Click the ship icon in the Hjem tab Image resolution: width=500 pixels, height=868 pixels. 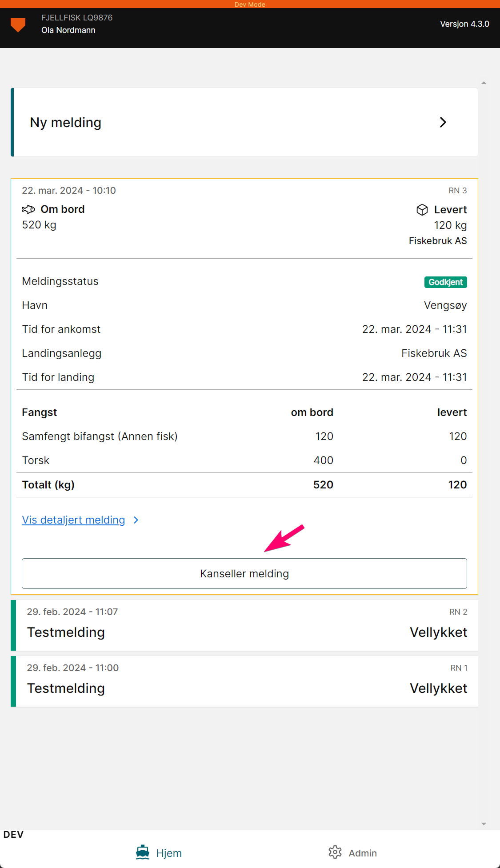(143, 852)
